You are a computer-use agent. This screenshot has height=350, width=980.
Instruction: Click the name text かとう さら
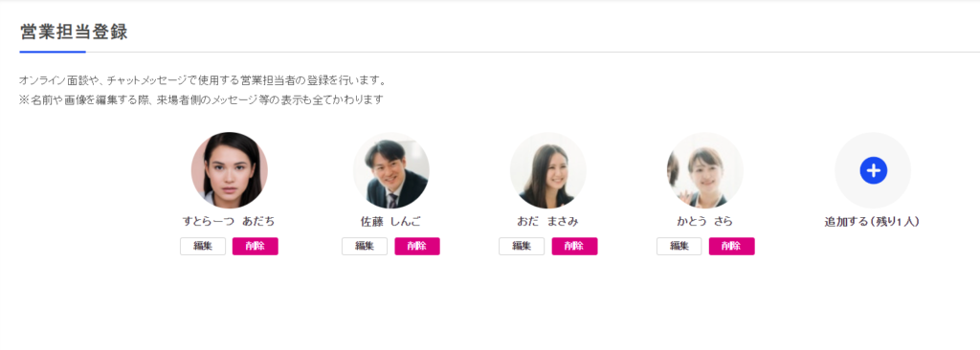[705, 221]
